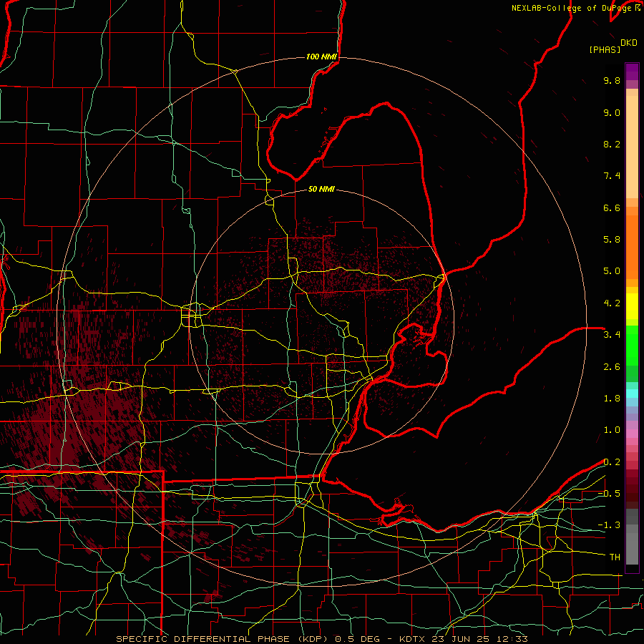Screen dimensions: 644x644
Task: Select the DKD label above the legend
Action: coord(629,43)
